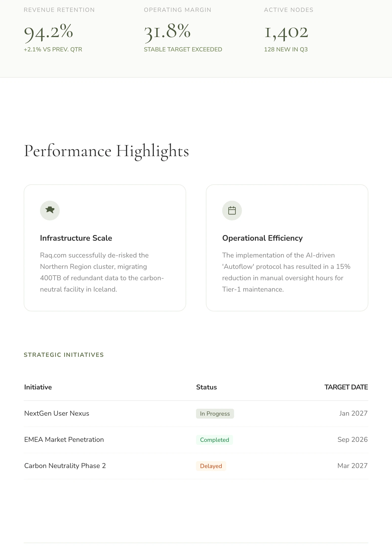Click the 31.8% operating margin figure
The image size is (392, 555).
tap(167, 32)
